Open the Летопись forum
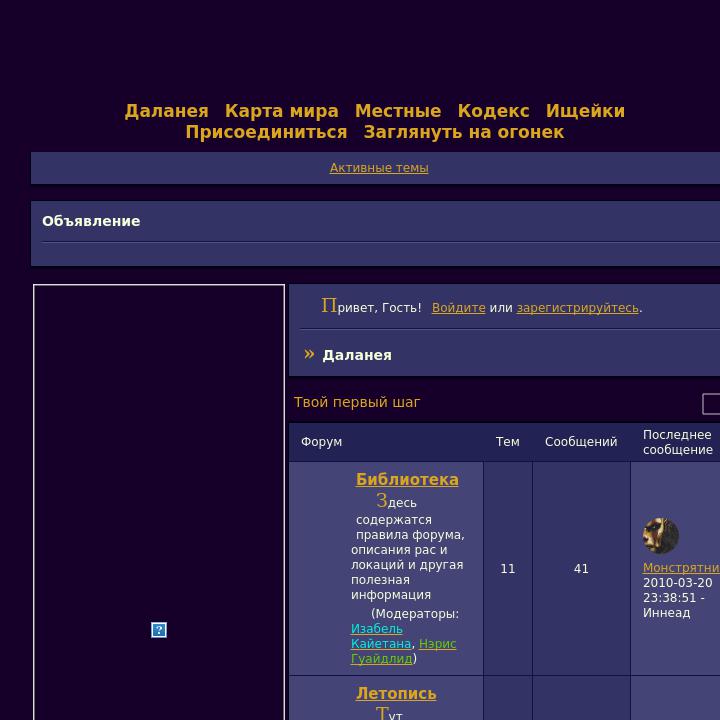This screenshot has height=720, width=720. point(396,693)
